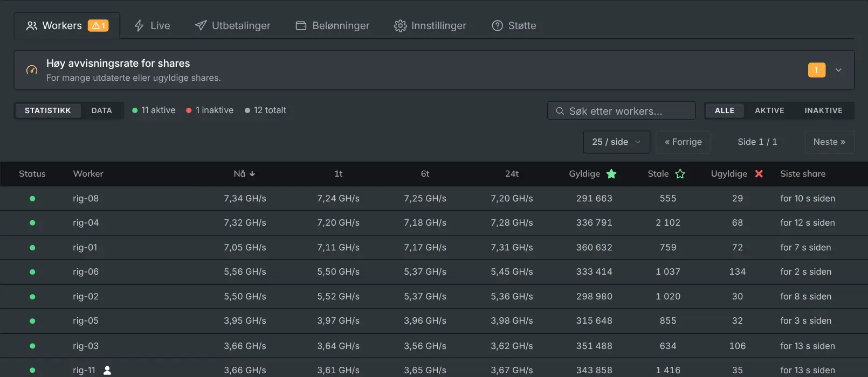
Task: Open the Støtte tab
Action: pos(514,26)
